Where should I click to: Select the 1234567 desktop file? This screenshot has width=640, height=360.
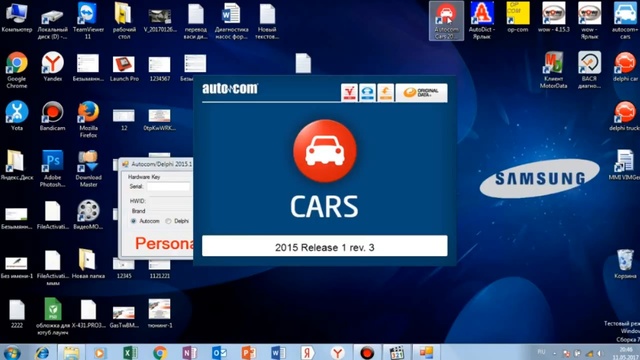point(160,69)
